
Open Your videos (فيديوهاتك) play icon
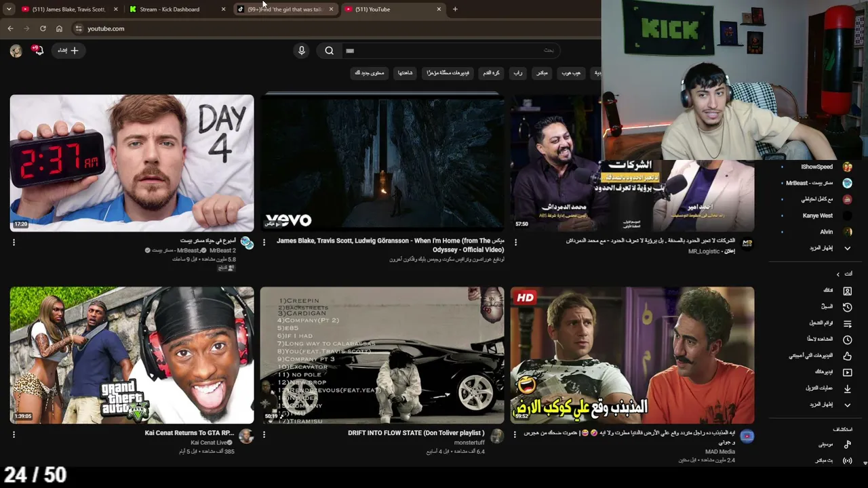point(847,372)
